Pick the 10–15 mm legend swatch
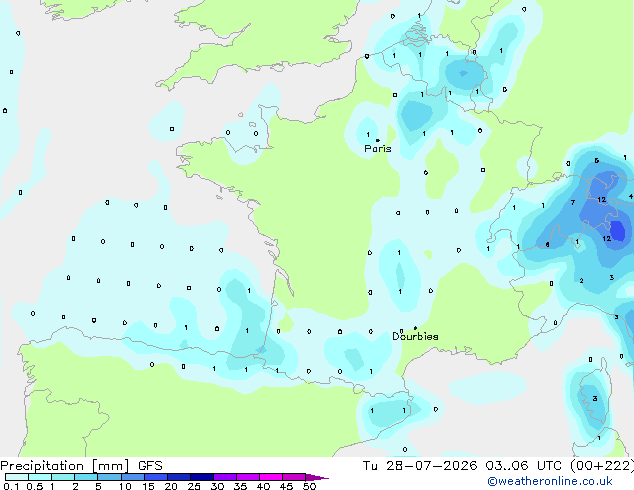The height and width of the screenshot is (490, 634). (132, 477)
